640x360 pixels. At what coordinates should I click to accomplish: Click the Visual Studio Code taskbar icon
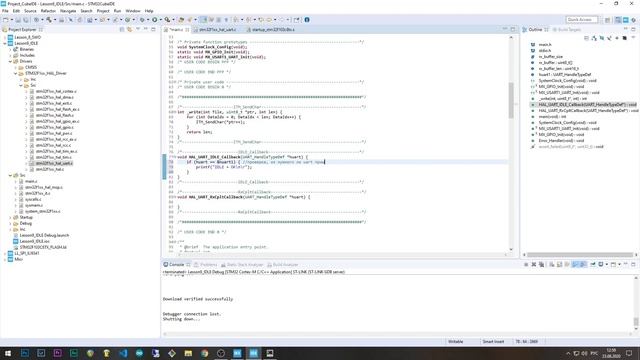tap(123, 353)
